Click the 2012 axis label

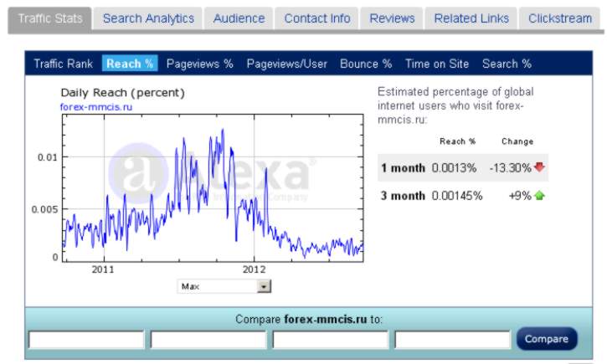(x=254, y=269)
